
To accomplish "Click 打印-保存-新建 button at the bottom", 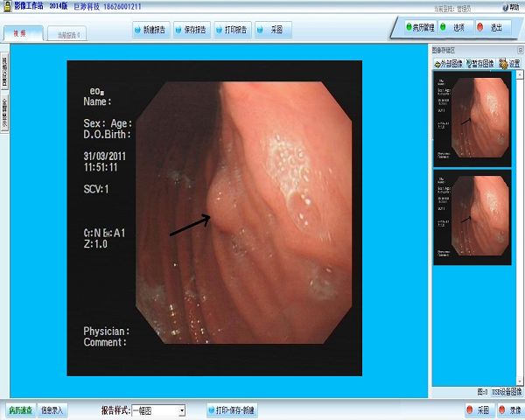I will tap(231, 409).
